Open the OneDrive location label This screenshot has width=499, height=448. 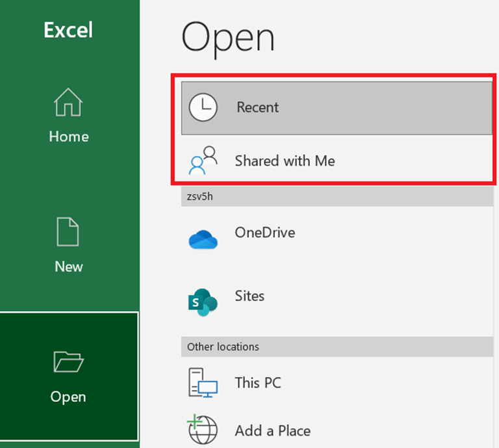[x=265, y=233]
